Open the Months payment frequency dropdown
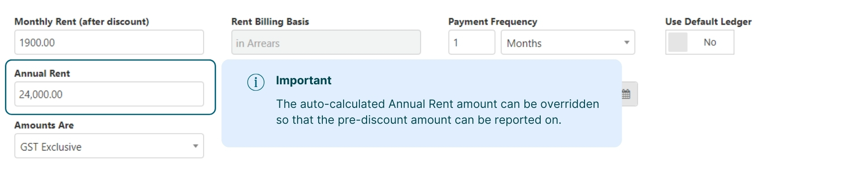 [568, 43]
